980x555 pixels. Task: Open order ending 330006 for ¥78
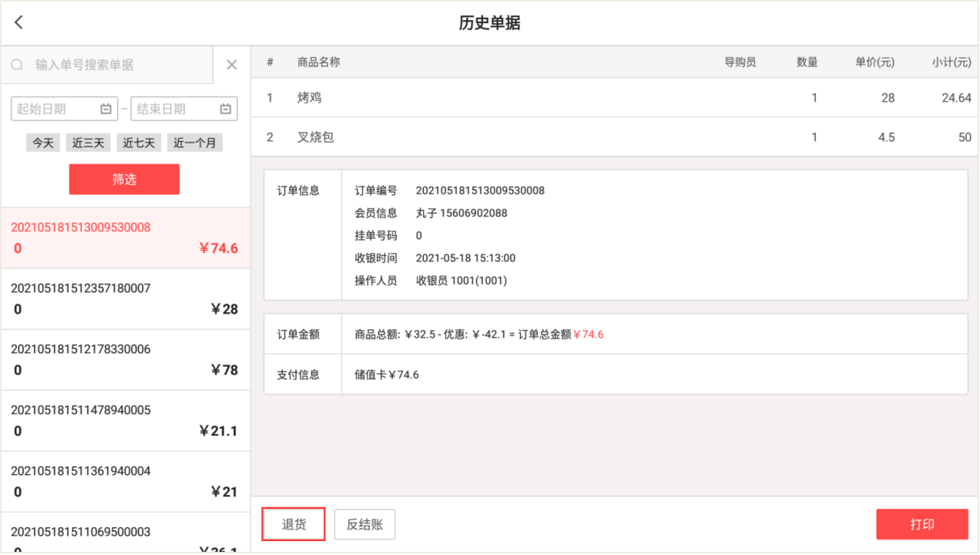125,360
